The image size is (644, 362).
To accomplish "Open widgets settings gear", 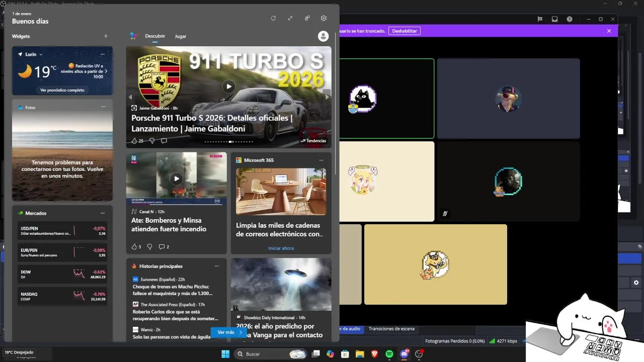I will 324,18.
